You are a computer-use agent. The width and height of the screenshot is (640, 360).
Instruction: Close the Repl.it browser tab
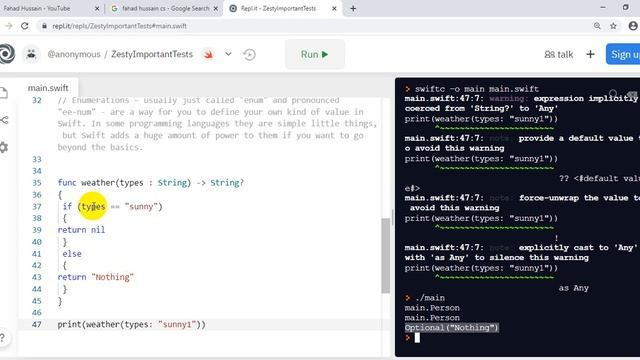click(x=334, y=8)
